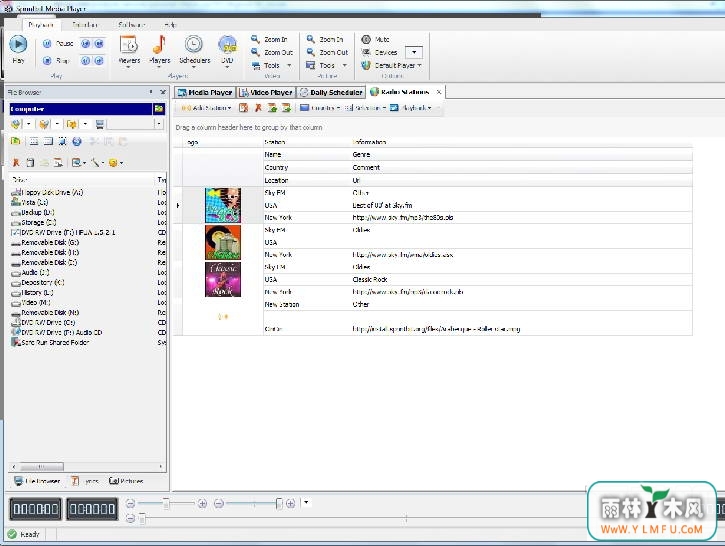Image resolution: width=725 pixels, height=546 pixels.
Task: Switch to the Daily Scheduler tab
Action: [x=331, y=92]
